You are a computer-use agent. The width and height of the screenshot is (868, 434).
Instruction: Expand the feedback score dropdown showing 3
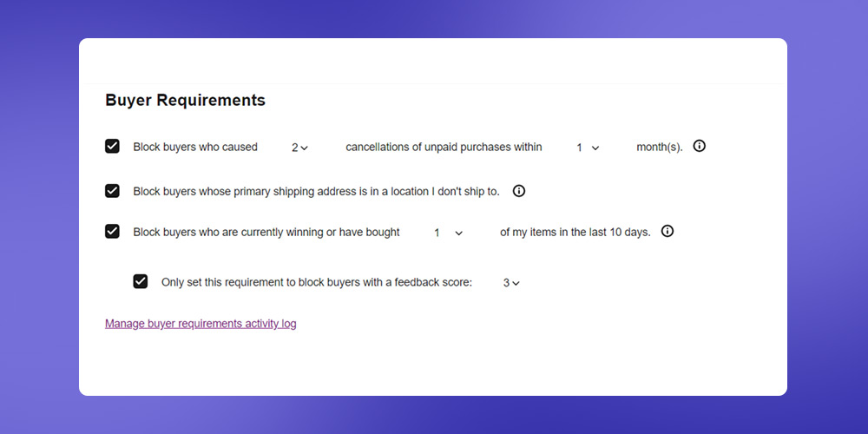click(511, 283)
